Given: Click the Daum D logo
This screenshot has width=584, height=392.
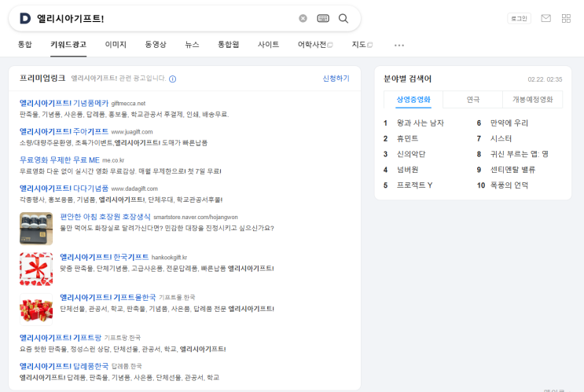Looking at the screenshot, I should 25,18.
